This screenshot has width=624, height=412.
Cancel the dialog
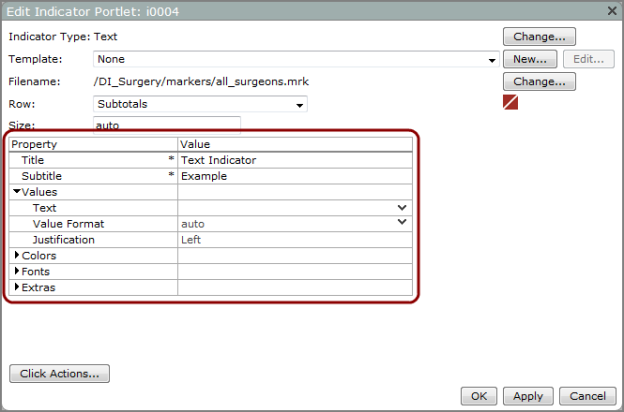[588, 396]
